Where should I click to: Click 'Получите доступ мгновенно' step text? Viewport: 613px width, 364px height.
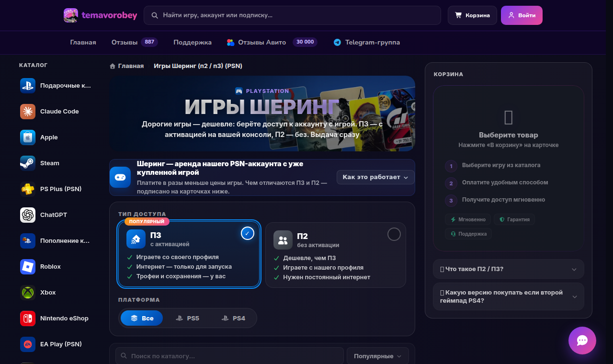(503, 200)
